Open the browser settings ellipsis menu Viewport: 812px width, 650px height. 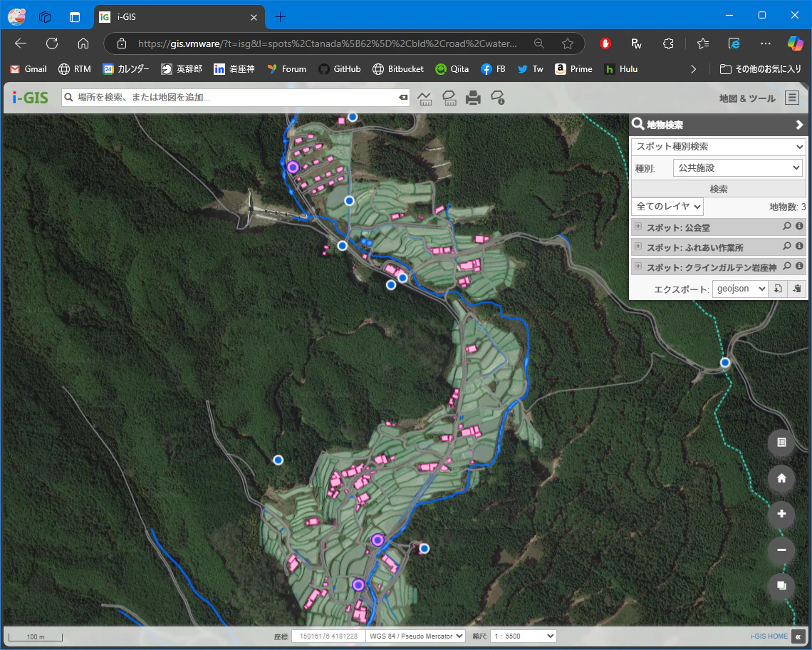click(x=766, y=43)
